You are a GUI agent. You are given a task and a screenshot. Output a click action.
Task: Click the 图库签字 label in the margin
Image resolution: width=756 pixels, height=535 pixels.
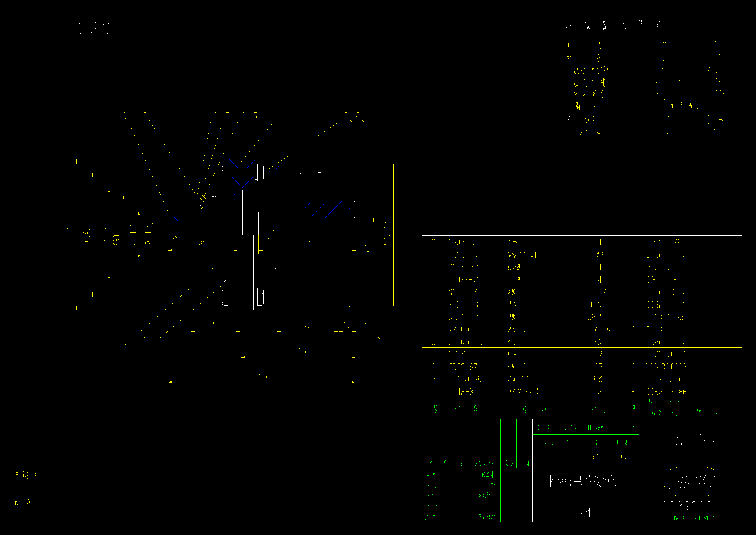pyautogui.click(x=26, y=475)
